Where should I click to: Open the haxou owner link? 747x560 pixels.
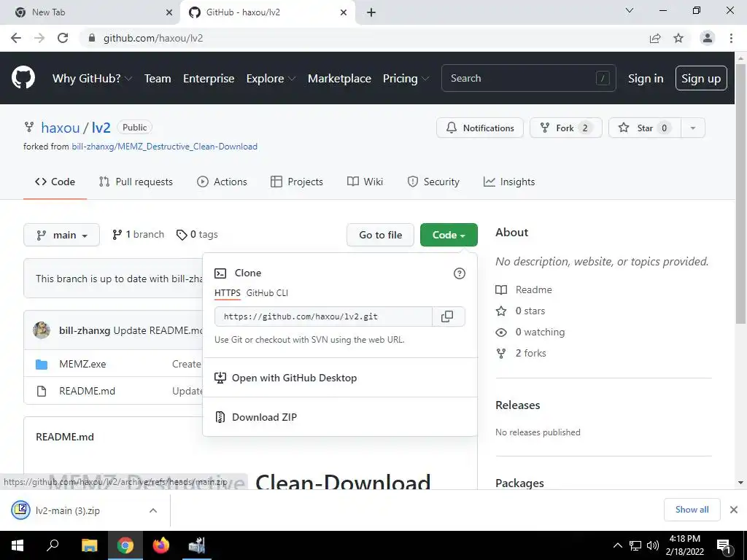[x=60, y=128]
